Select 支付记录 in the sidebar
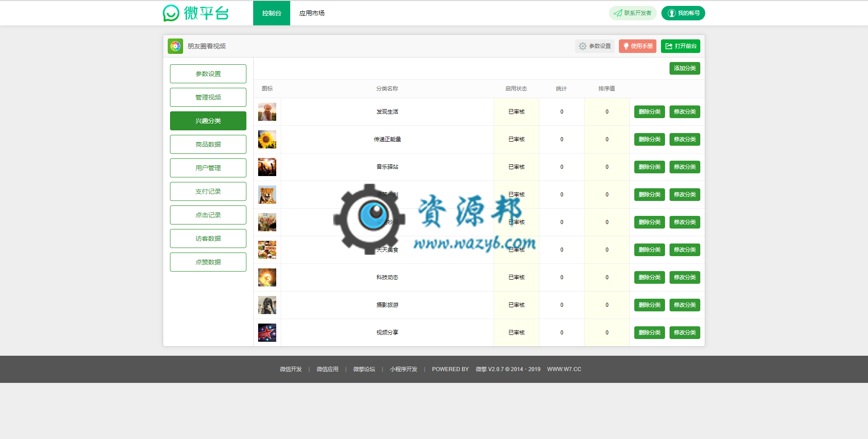 coord(208,191)
